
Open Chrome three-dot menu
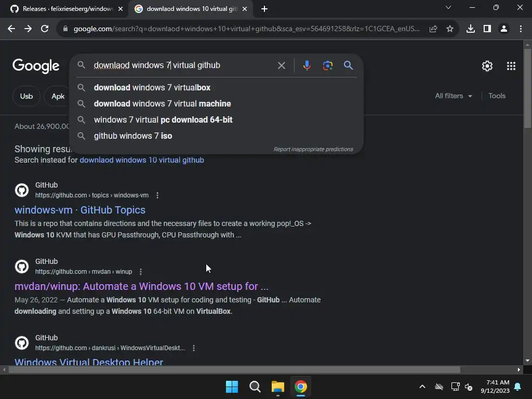click(x=521, y=29)
